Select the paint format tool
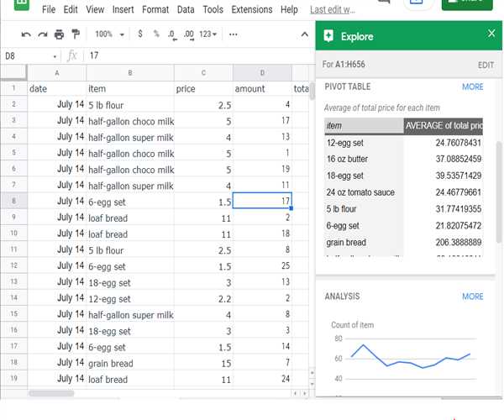504x420 pixels. pos(76,34)
